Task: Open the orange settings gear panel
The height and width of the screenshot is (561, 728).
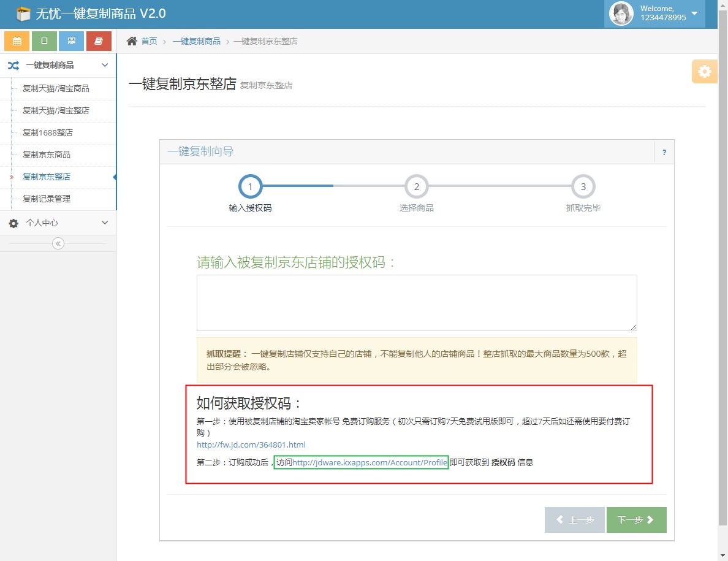Action: click(x=704, y=72)
